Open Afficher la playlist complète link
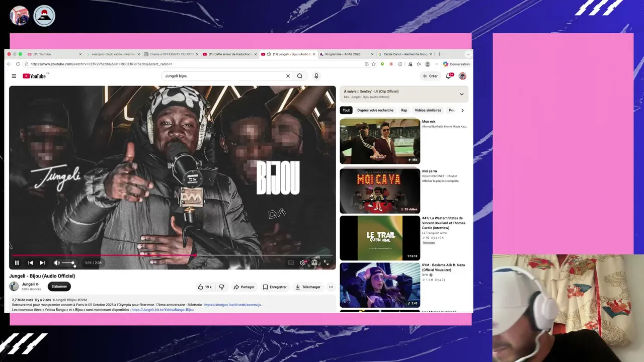This screenshot has height=362, width=644. tap(440, 181)
